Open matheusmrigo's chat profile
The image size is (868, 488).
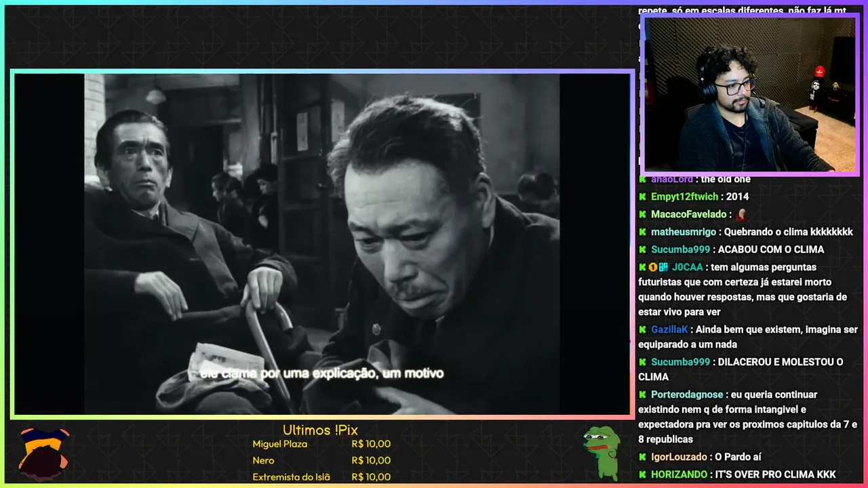[x=684, y=232]
